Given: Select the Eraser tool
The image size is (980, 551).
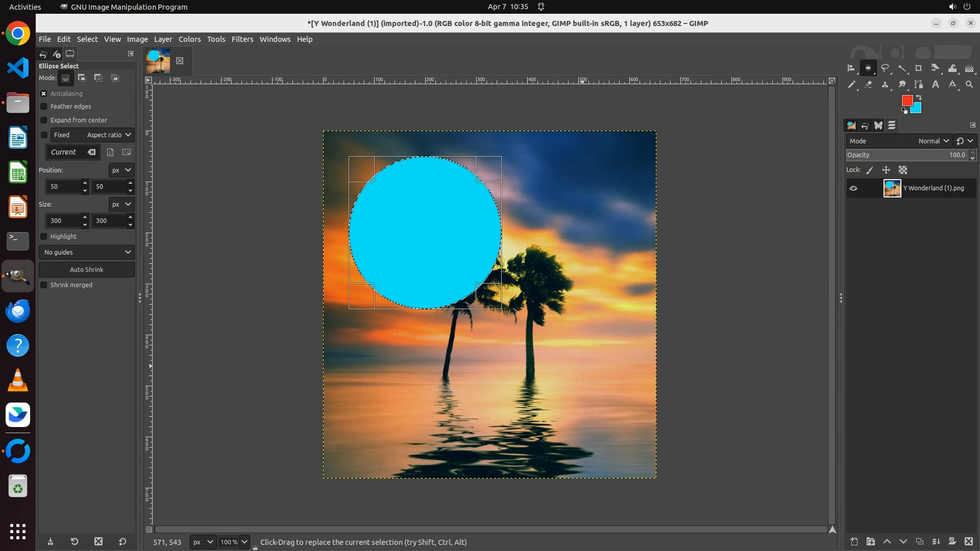Looking at the screenshot, I should (x=868, y=85).
